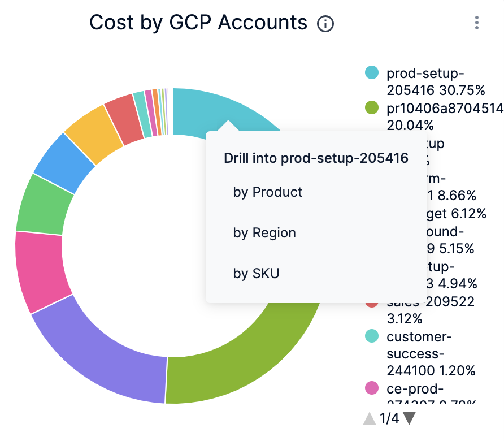
Task: Go to previous legend page arrow
Action: (370, 418)
